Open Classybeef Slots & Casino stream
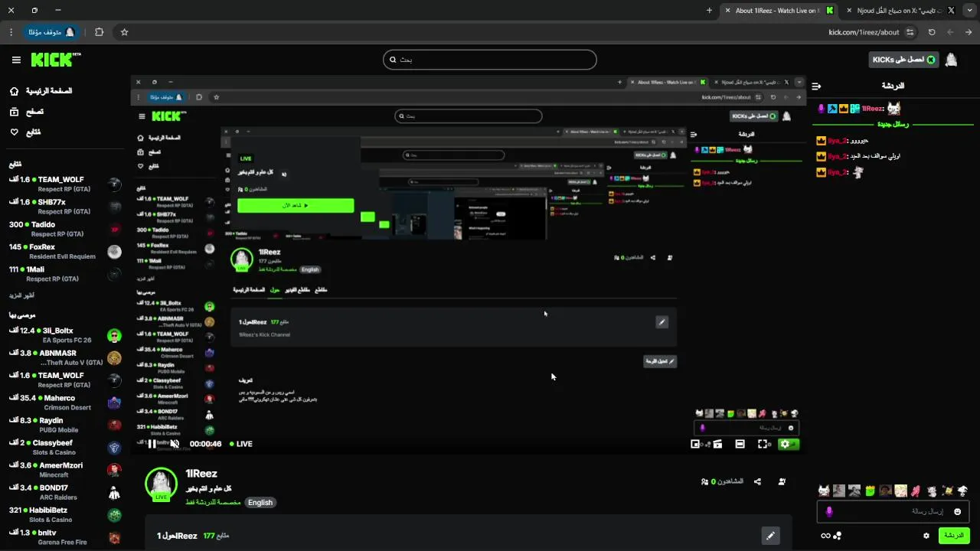Viewport: 980px width, 551px height. 65,448
